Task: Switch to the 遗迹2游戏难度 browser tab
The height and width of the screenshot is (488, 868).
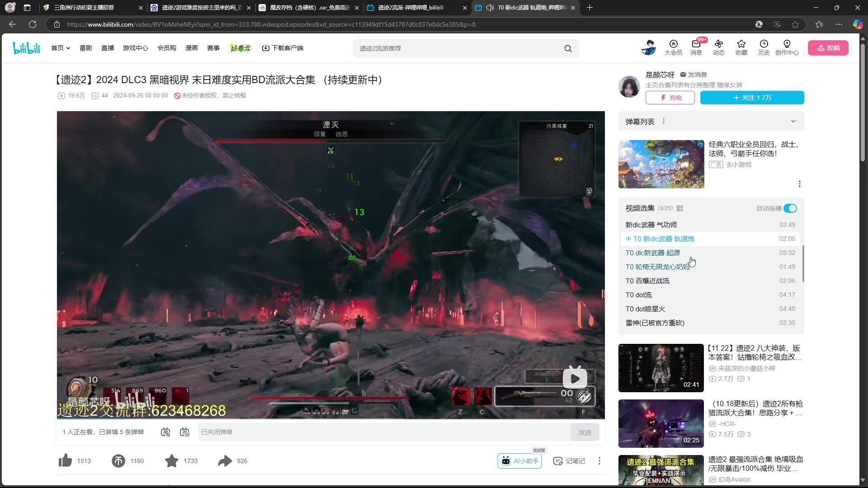Action: [x=201, y=8]
